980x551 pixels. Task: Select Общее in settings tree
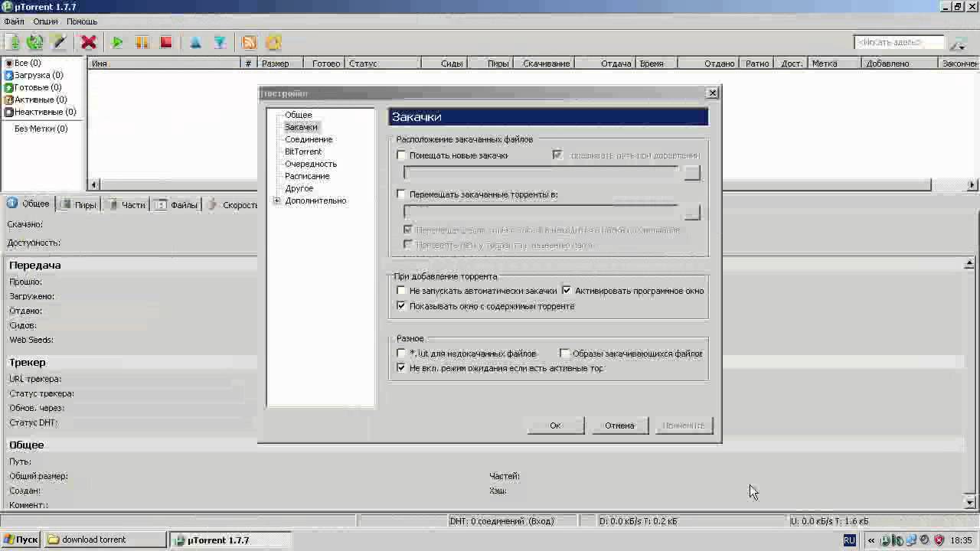coord(299,115)
